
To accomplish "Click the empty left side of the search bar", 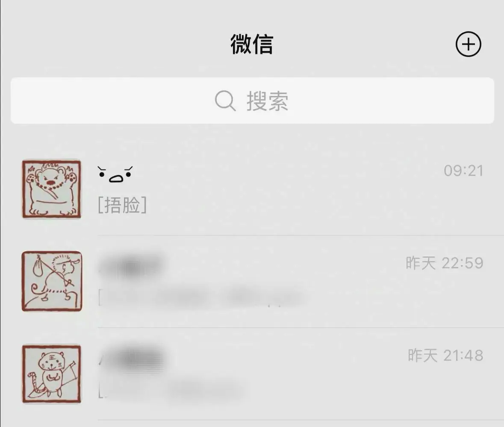I will 109,101.
